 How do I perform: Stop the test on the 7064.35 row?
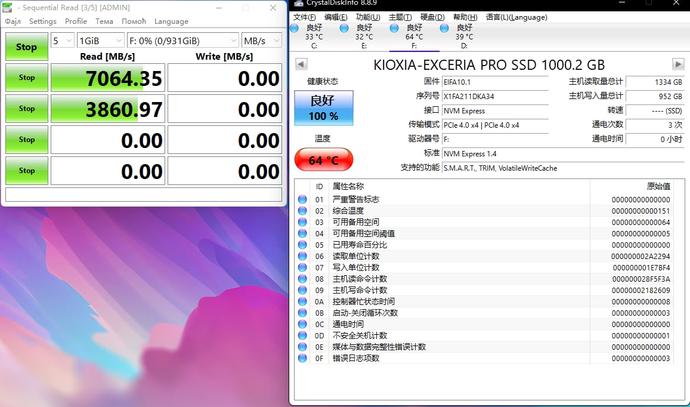[x=26, y=77]
